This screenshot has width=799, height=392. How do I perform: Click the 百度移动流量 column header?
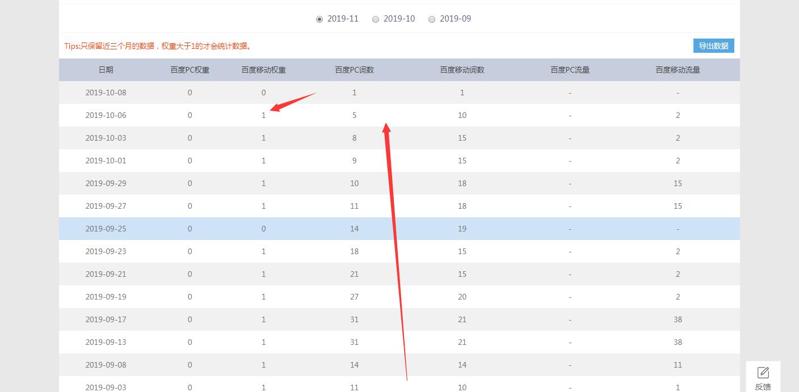coord(678,70)
